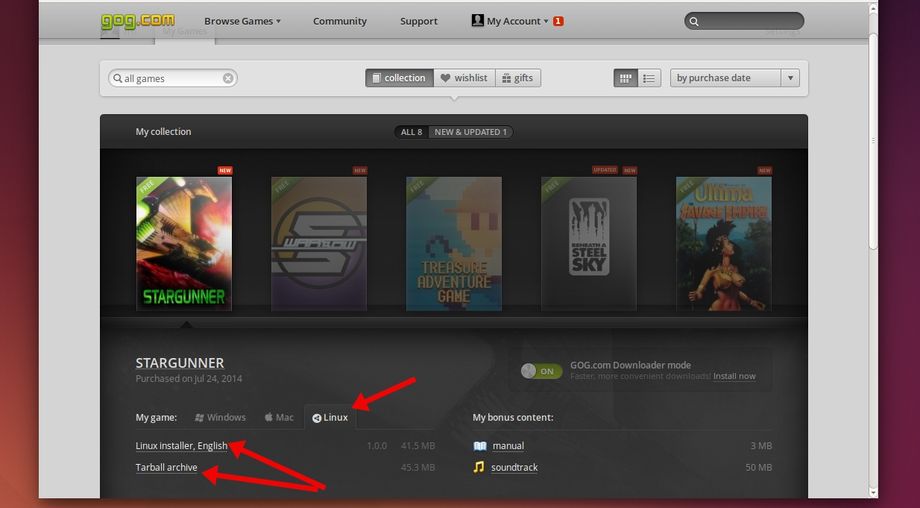The image size is (920, 508).
Task: Select the Warsow game cover
Action: (x=319, y=243)
